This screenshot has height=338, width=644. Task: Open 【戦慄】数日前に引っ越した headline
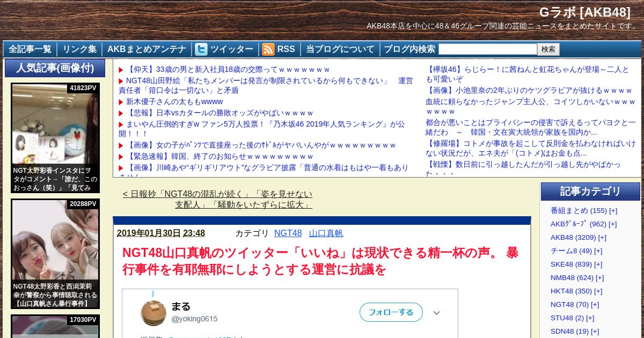tap(523, 168)
